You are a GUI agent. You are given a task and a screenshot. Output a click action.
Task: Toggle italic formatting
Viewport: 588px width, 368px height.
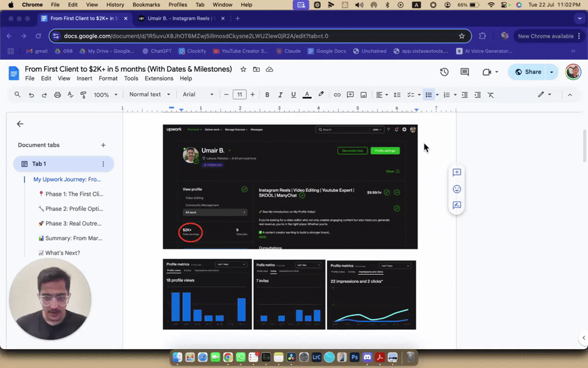(280, 95)
